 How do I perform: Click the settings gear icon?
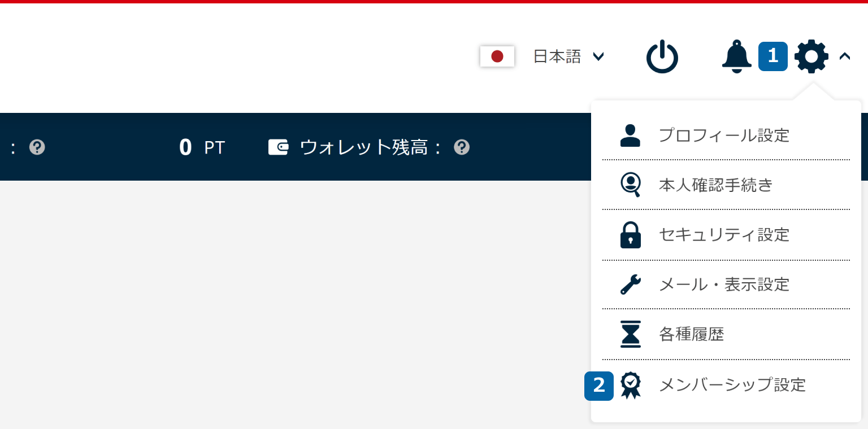[811, 56]
